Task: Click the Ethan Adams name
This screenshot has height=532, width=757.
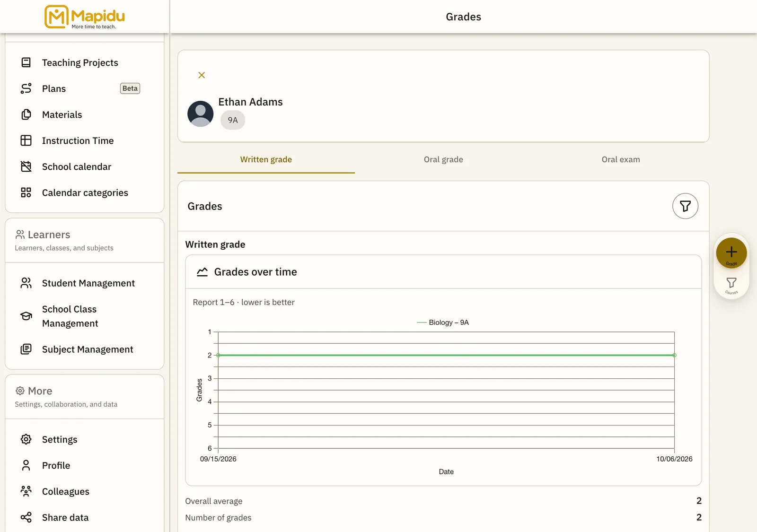Action: (x=250, y=102)
